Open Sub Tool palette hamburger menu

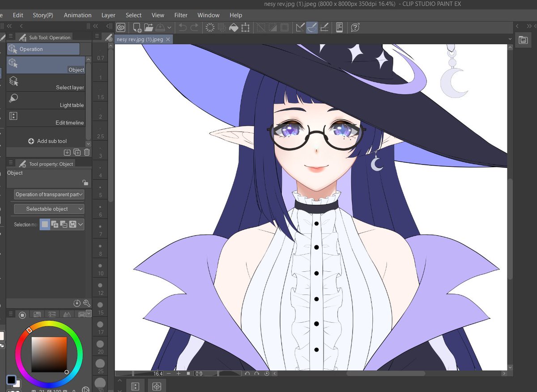[x=11, y=37]
